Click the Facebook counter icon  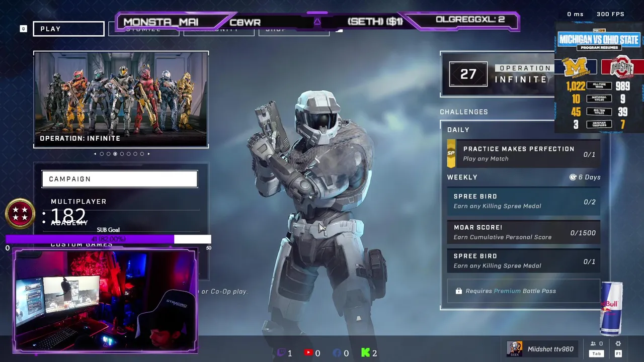(x=337, y=353)
